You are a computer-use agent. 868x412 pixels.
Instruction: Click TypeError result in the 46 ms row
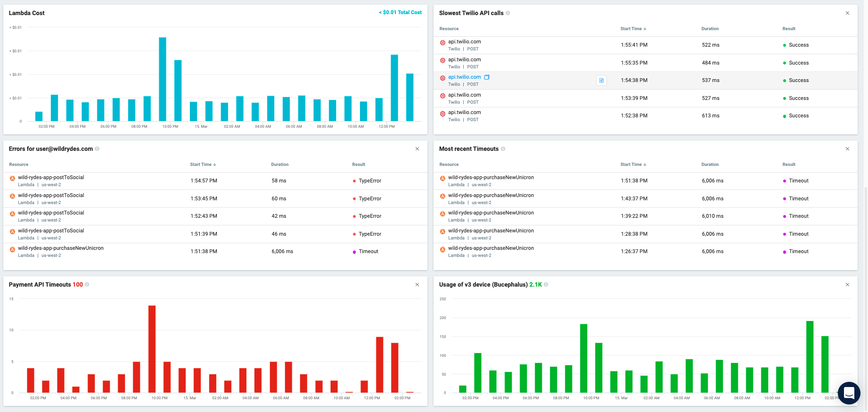click(x=367, y=234)
